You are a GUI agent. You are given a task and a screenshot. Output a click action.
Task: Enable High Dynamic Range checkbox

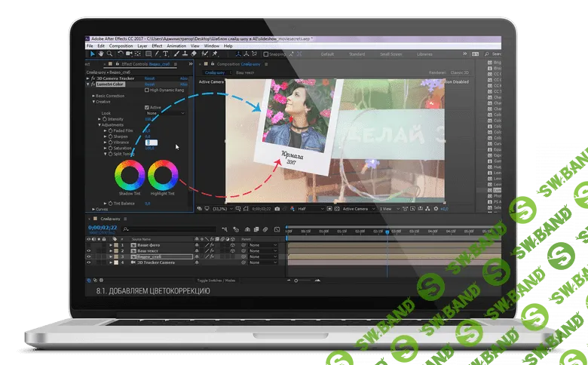147,90
